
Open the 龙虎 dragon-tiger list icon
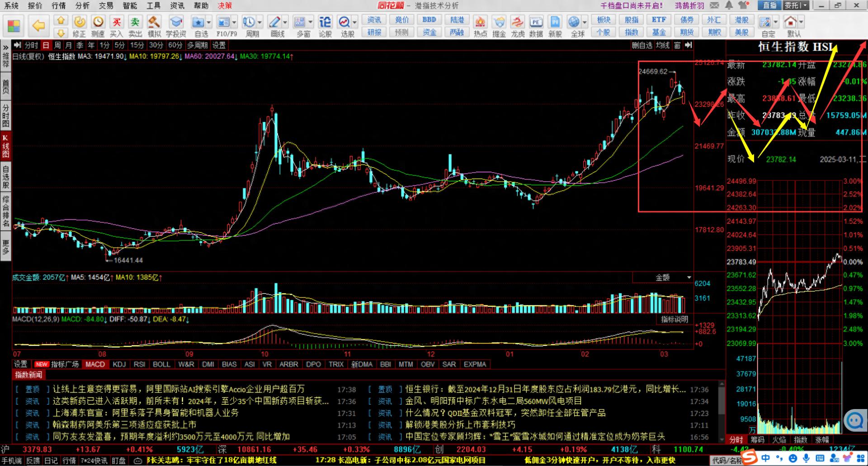click(x=517, y=26)
